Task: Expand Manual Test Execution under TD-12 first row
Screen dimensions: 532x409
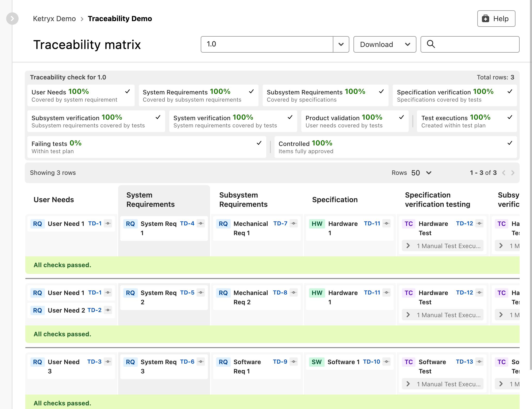Action: click(x=408, y=246)
